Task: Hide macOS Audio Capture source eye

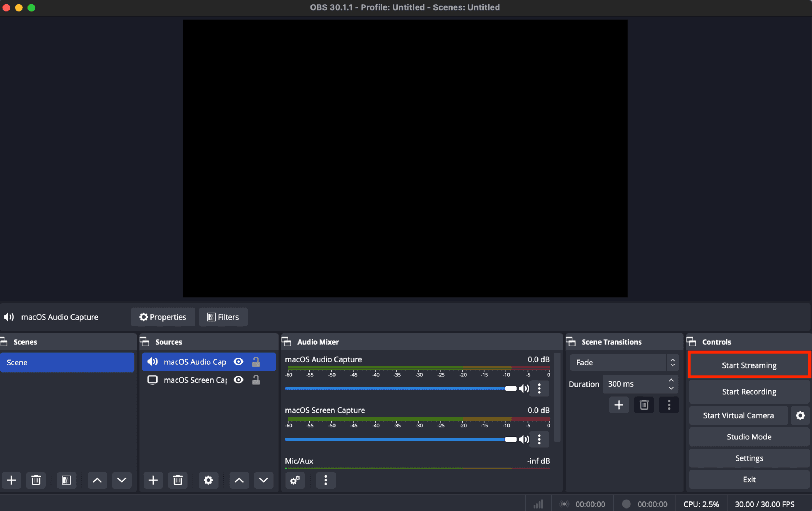Action: [x=239, y=362]
